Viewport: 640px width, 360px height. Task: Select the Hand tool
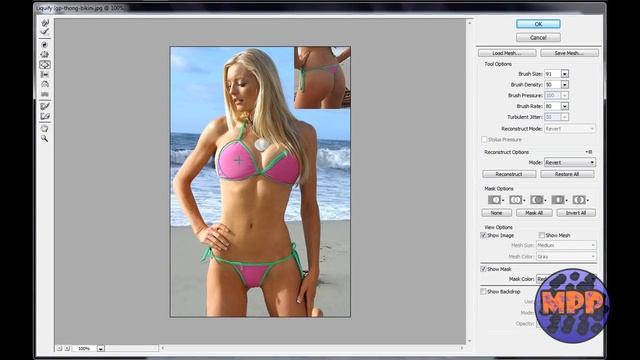(45, 129)
